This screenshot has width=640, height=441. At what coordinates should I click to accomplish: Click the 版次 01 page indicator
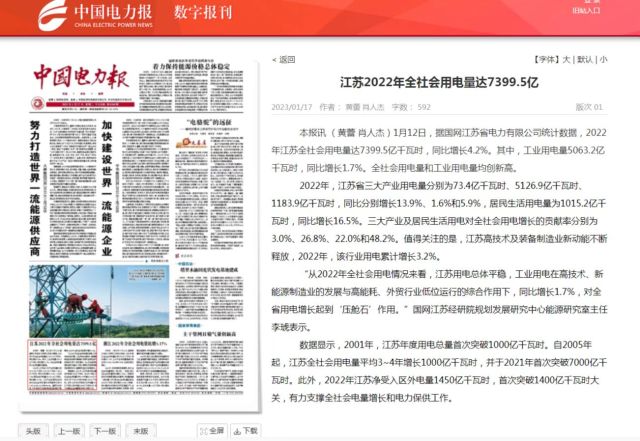(x=588, y=107)
